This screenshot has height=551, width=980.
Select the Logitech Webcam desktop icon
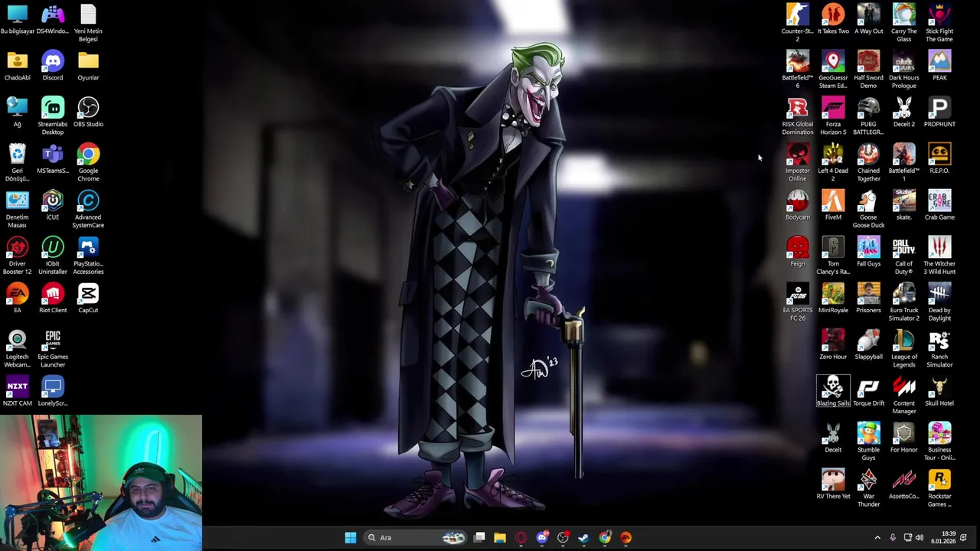(17, 348)
